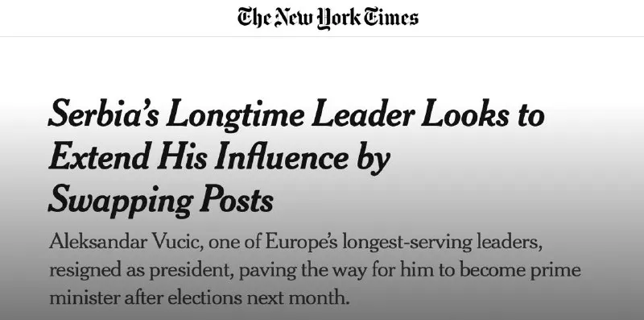
Task: Click the word "Europe's" in the summary
Action: click(x=301, y=243)
